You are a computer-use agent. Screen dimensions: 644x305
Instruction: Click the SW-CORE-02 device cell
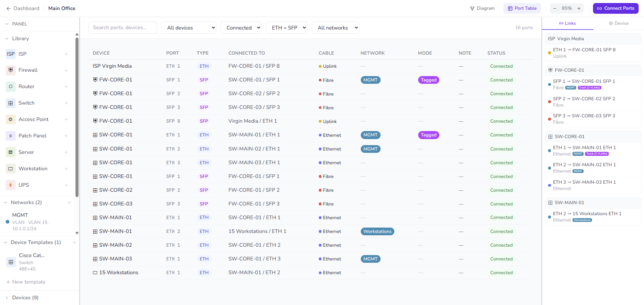[112, 190]
